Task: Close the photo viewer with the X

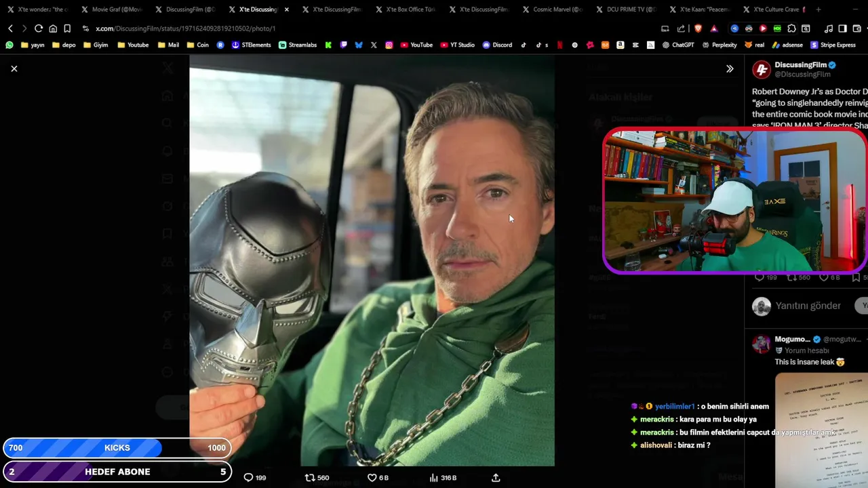Action: [14, 68]
